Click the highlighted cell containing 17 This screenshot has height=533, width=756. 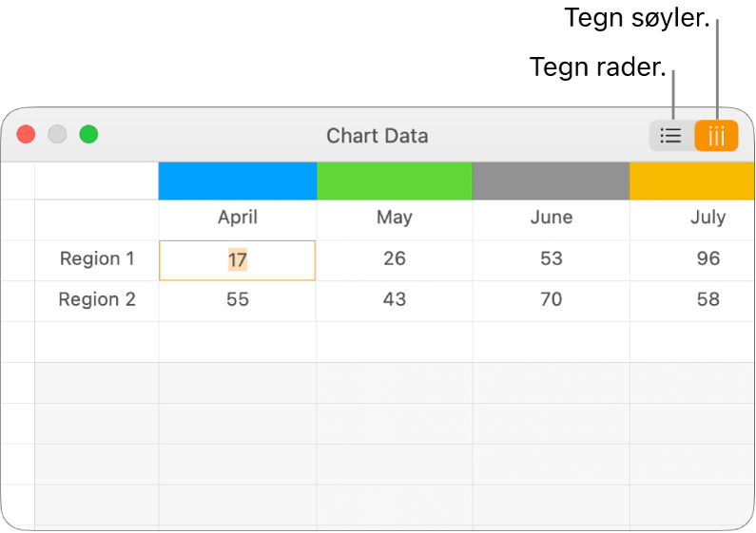tap(237, 259)
